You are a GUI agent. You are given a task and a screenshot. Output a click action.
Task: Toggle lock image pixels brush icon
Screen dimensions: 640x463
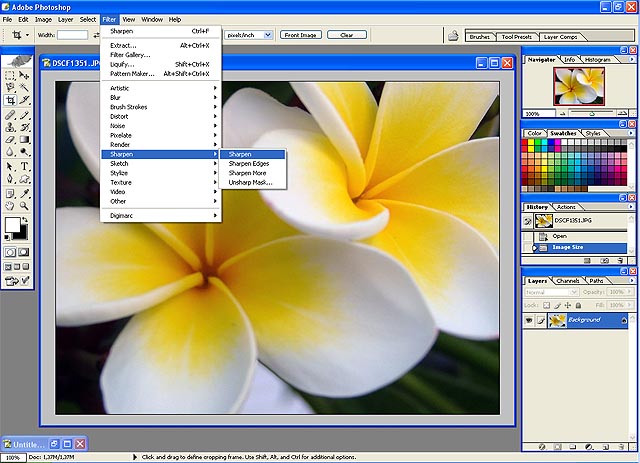coord(558,305)
